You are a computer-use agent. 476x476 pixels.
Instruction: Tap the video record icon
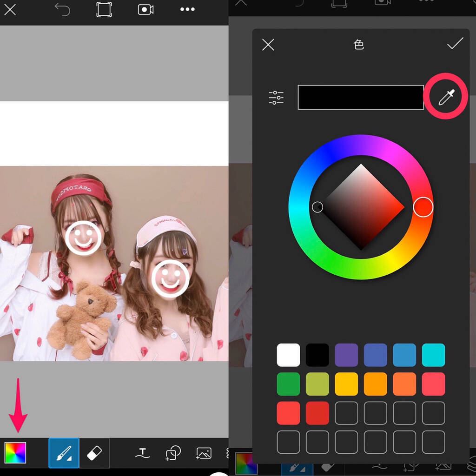point(145,10)
